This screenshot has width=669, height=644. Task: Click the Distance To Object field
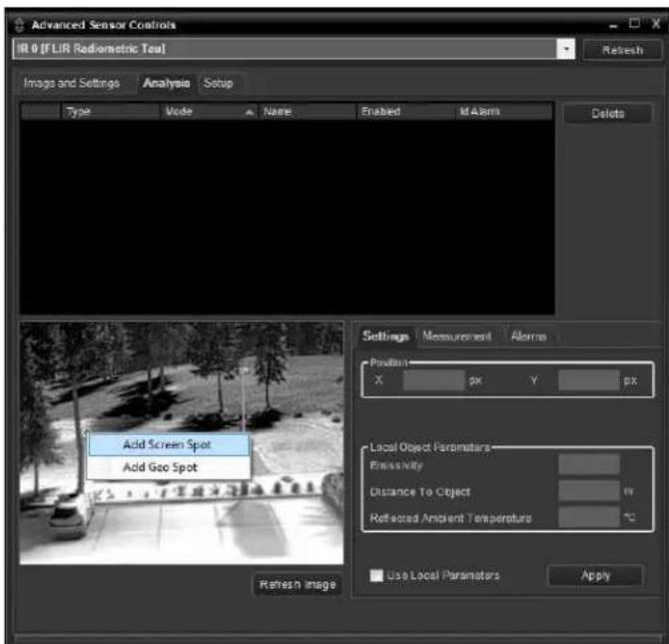[589, 491]
